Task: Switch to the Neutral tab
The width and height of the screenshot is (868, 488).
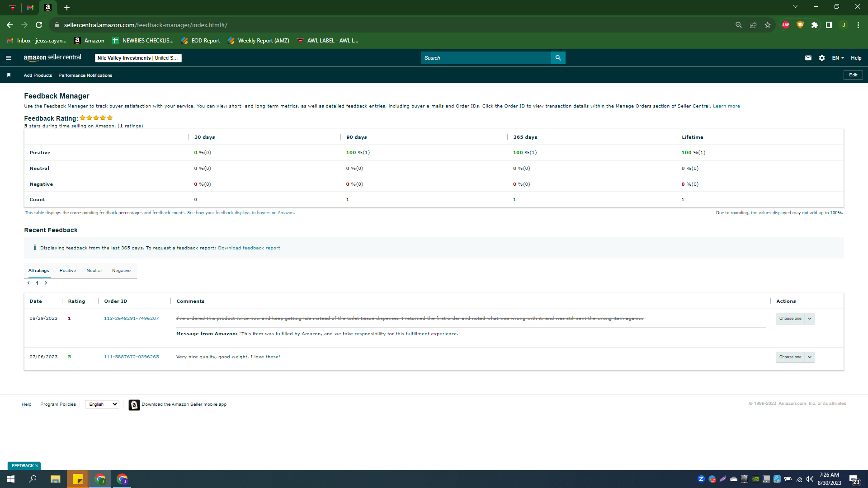Action: click(x=94, y=271)
